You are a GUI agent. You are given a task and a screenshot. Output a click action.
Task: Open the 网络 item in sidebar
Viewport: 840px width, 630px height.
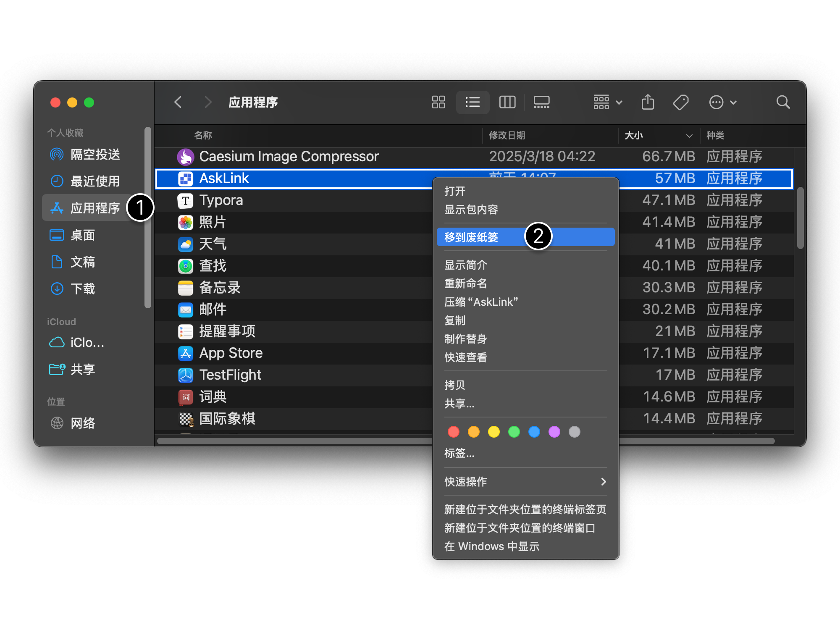tap(83, 423)
